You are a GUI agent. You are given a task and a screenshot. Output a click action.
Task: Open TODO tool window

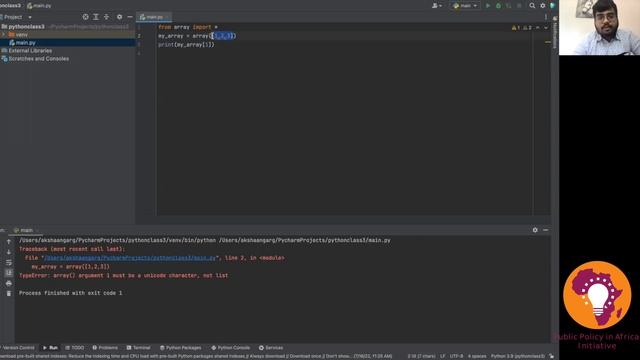75,348
